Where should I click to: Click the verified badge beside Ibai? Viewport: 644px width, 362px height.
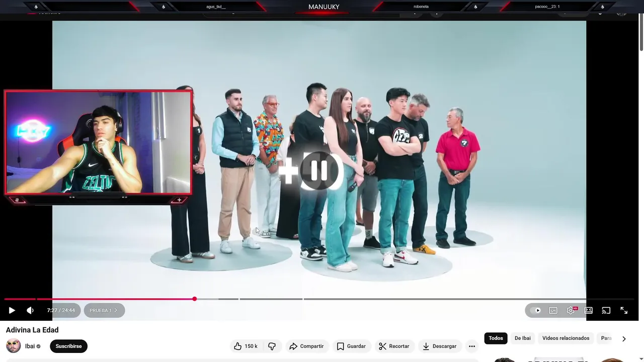point(39,346)
